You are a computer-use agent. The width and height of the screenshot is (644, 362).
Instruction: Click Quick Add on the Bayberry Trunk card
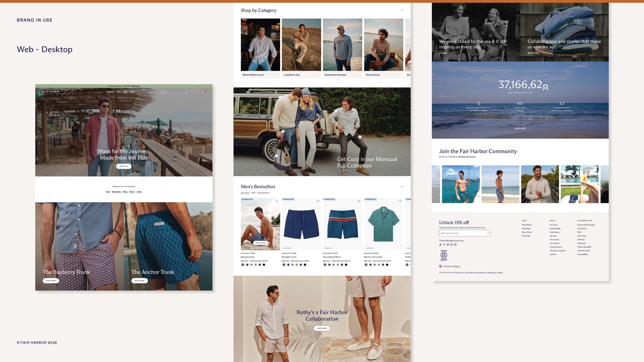(260, 243)
